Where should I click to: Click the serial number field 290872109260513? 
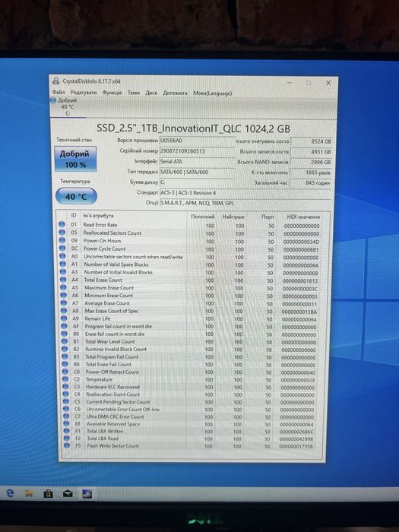(x=197, y=151)
